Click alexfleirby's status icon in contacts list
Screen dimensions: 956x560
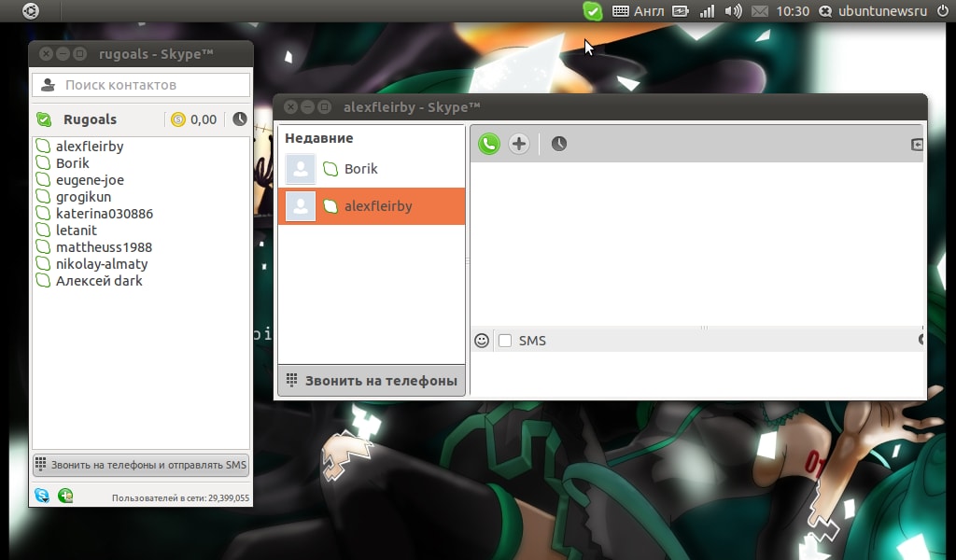tap(43, 147)
